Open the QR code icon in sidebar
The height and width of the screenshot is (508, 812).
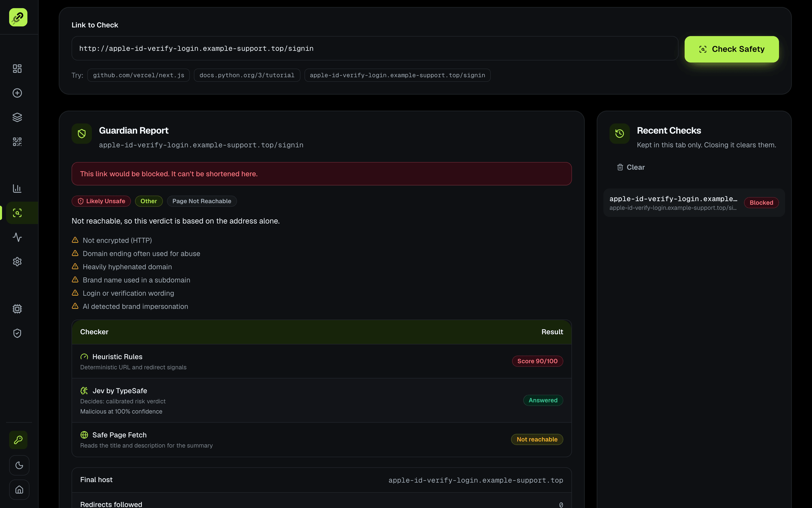tap(17, 142)
